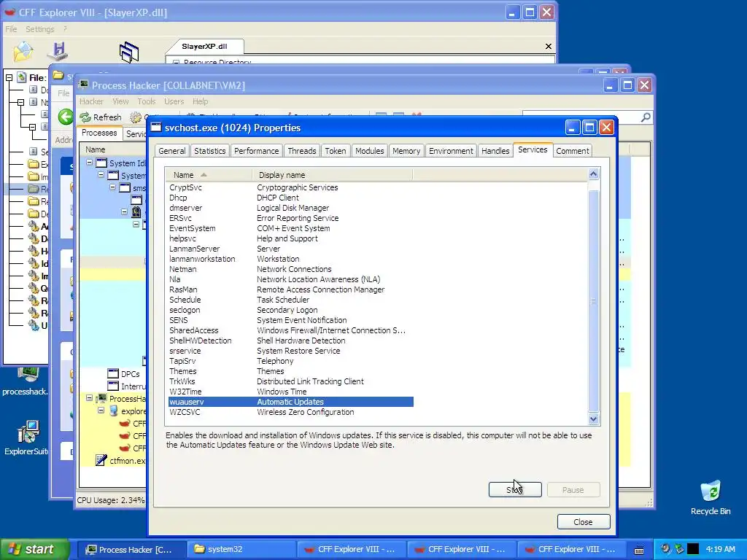The height and width of the screenshot is (560, 747).
Task: Select the WZCSVC service row
Action: pyautogui.click(x=290, y=413)
